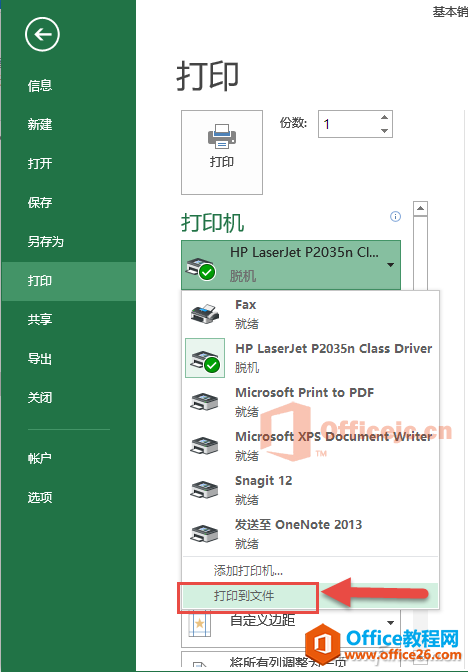Decrease copies with the down arrow
This screenshot has width=468, height=672.
point(384,131)
